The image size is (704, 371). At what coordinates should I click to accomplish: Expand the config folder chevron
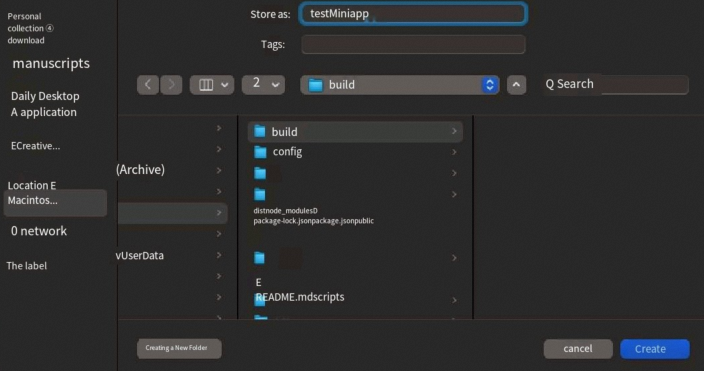coord(454,152)
